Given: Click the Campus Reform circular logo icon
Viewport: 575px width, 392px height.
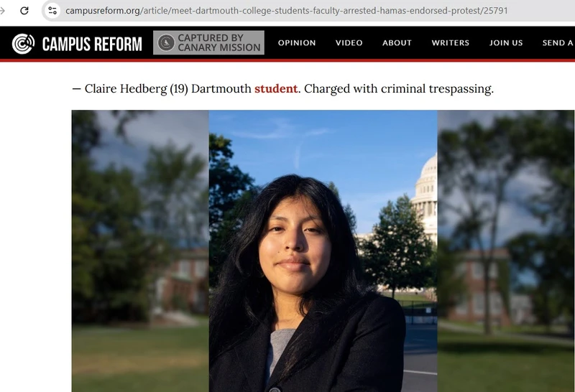Looking at the screenshot, I should (23, 44).
